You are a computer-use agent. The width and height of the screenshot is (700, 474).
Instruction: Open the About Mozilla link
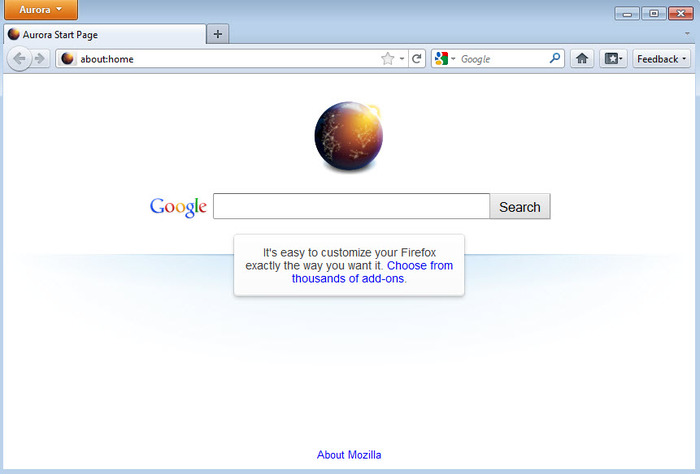tap(349, 455)
